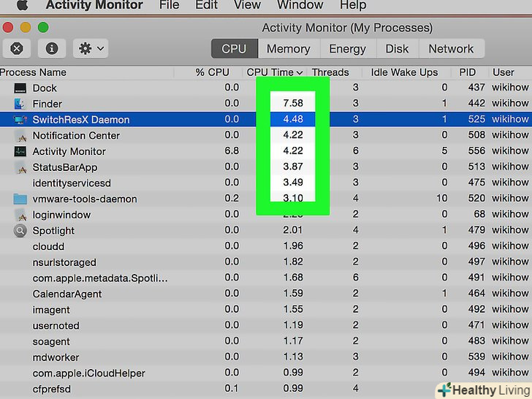Click the Notification Center process icon
Image resolution: width=532 pixels, height=399 pixels.
click(21, 136)
